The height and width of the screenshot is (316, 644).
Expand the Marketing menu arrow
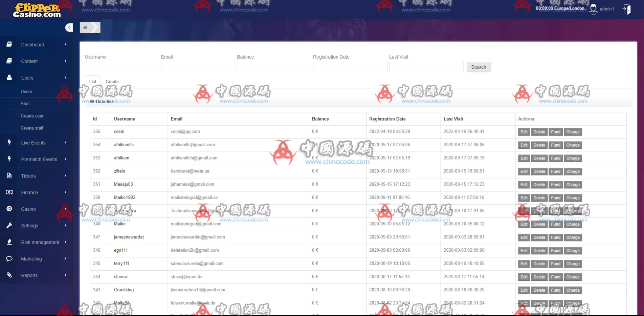point(66,259)
